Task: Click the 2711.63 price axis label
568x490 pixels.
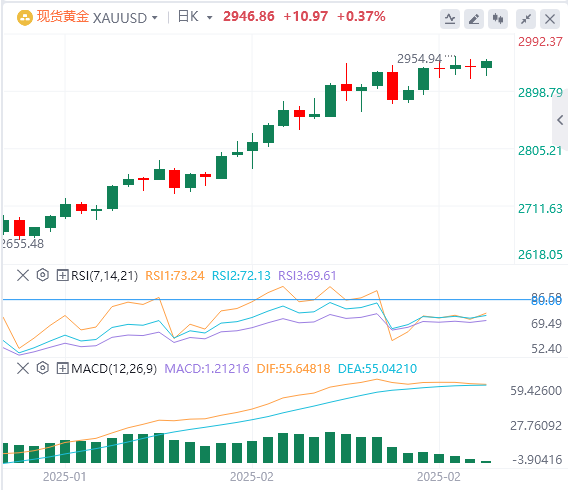Action: click(540, 209)
